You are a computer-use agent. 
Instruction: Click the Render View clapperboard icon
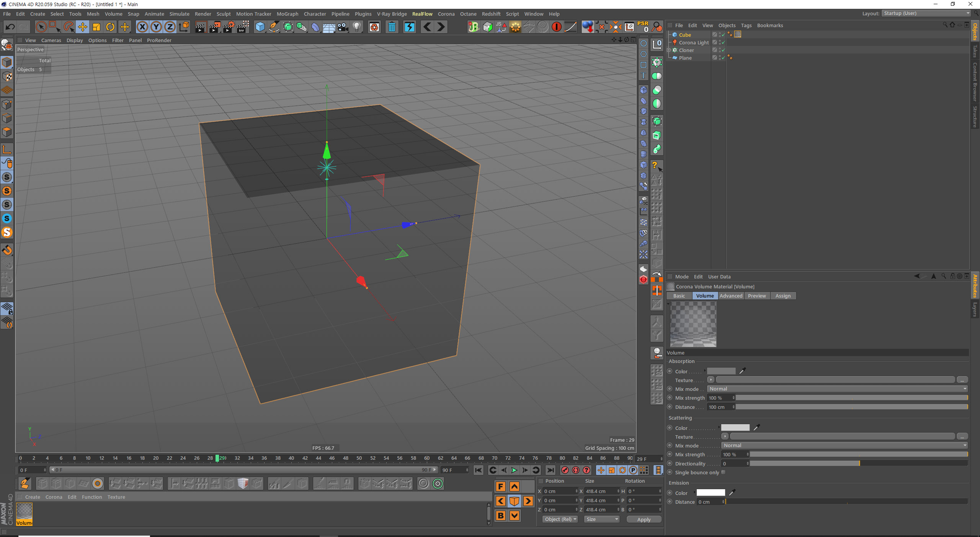click(201, 27)
